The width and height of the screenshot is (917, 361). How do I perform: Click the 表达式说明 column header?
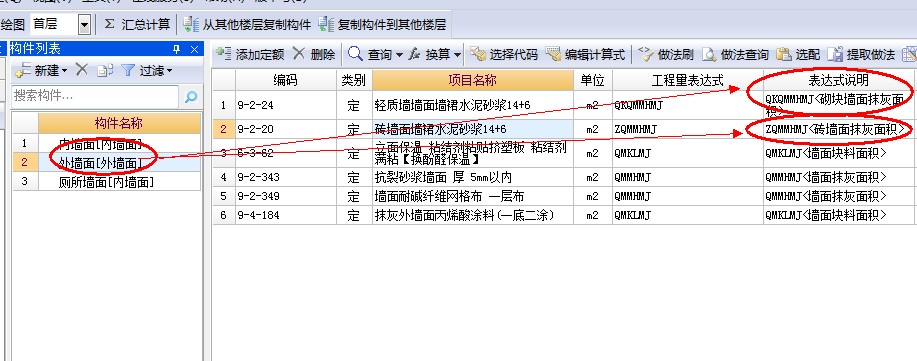838,80
